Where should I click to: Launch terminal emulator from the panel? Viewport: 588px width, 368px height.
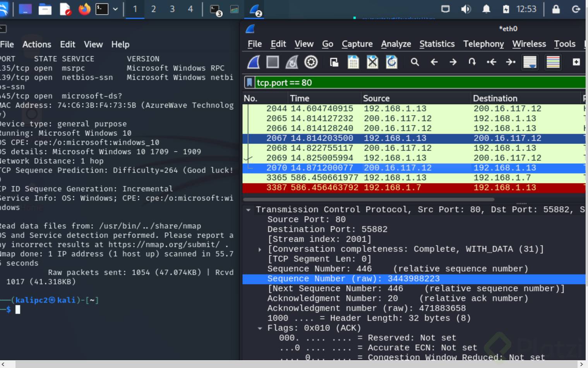[x=102, y=9]
